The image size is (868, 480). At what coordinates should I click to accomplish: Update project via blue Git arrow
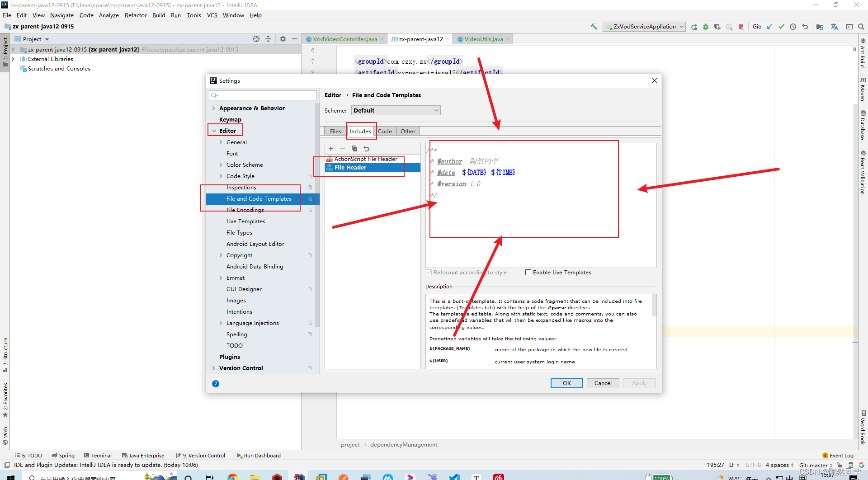[769, 27]
